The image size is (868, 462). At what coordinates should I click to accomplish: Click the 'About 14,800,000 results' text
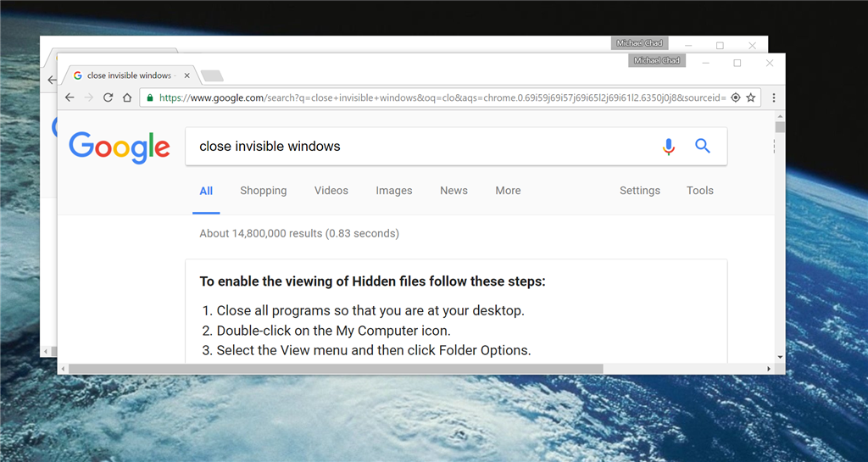point(299,233)
